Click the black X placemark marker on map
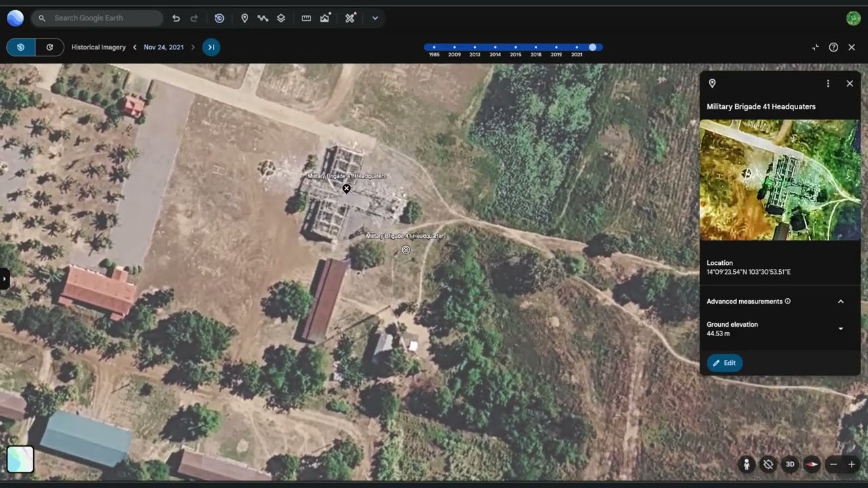This screenshot has width=868, height=488. [x=347, y=188]
